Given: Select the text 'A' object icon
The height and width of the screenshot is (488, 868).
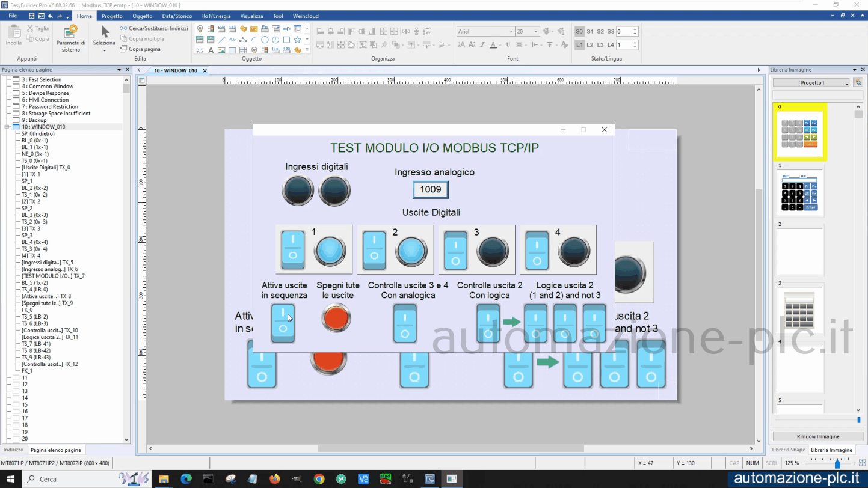Looking at the screenshot, I should click(211, 50).
